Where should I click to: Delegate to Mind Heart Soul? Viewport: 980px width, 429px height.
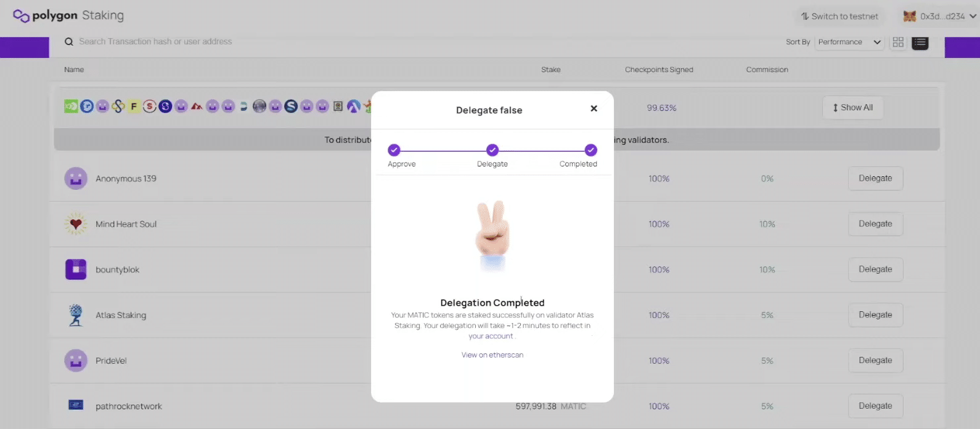coord(875,224)
